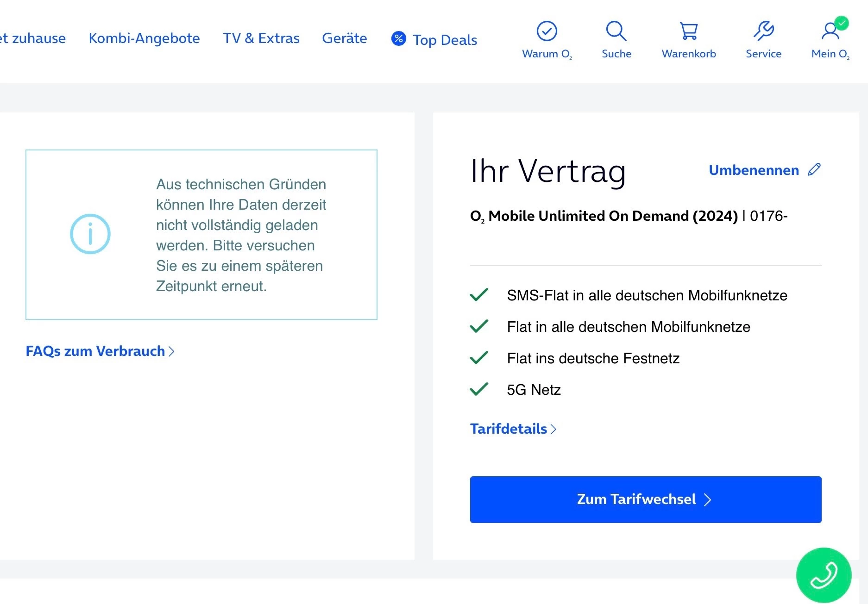The height and width of the screenshot is (604, 868).
Task: Click the Warum O2 checkmark icon
Action: (x=547, y=31)
